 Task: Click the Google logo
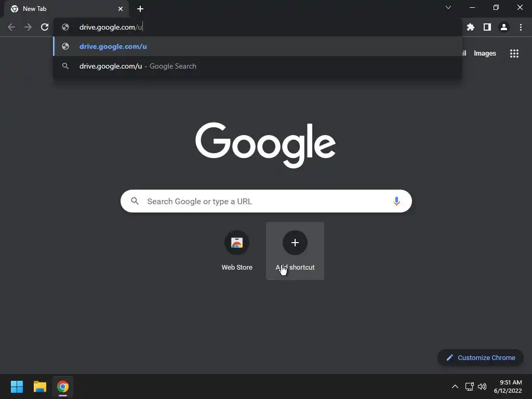click(265, 145)
